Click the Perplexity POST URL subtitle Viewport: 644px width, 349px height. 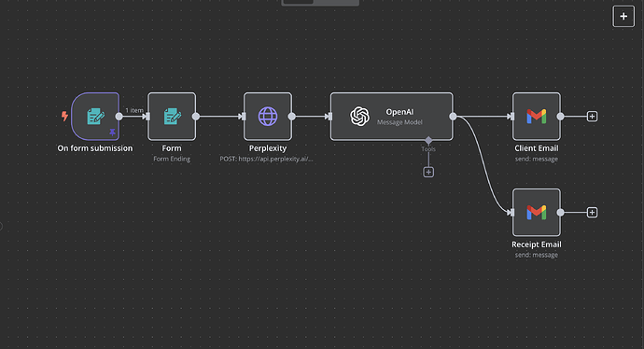(266, 159)
